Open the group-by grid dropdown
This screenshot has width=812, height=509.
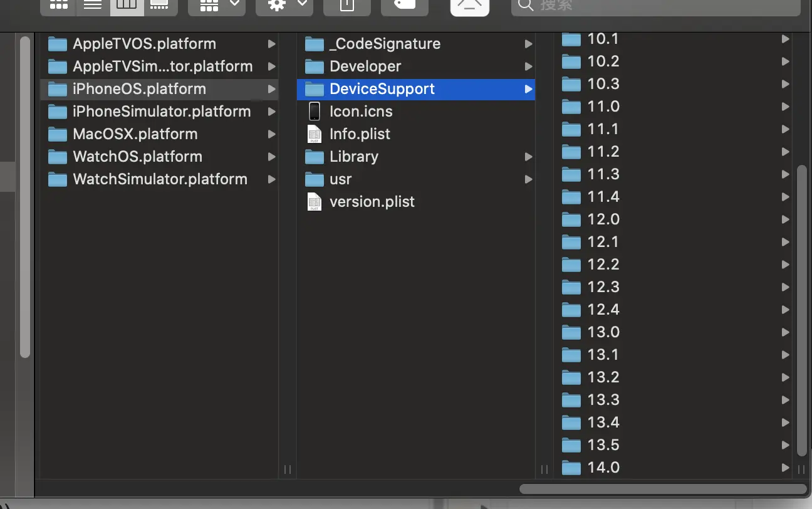point(217,5)
